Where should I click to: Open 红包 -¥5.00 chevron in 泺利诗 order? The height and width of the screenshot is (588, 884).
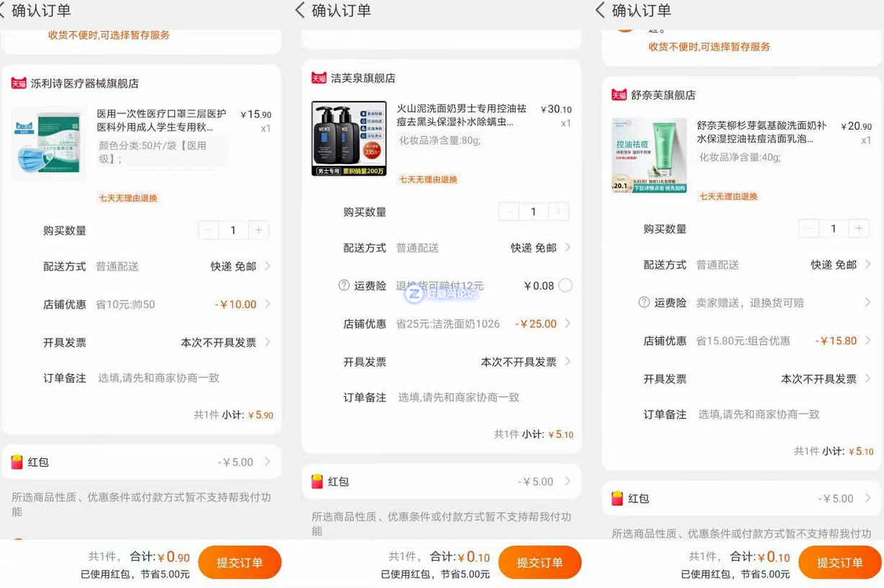click(268, 462)
